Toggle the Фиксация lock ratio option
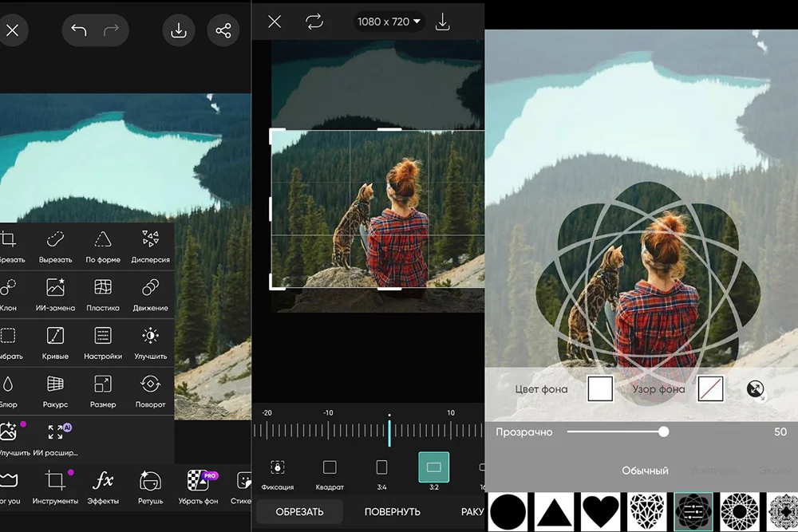The image size is (798, 532). (x=278, y=472)
